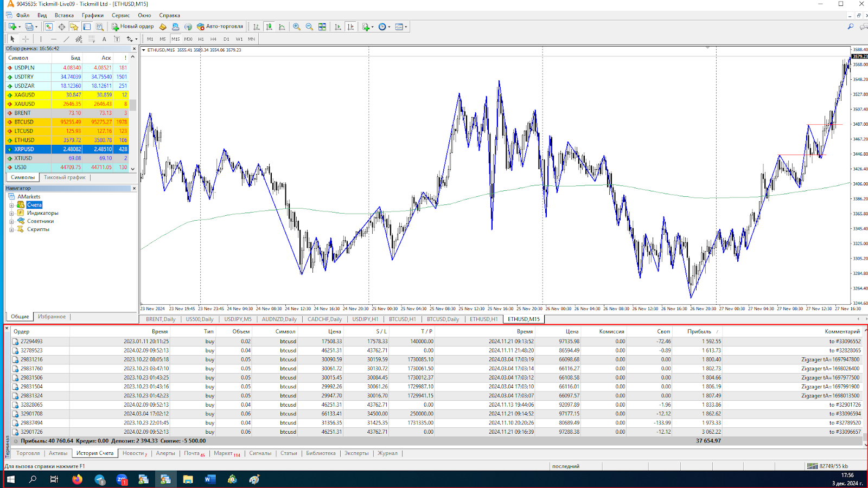Image resolution: width=868 pixels, height=488 pixels.
Task: Click the zoom in magnifier icon
Action: click(x=296, y=27)
